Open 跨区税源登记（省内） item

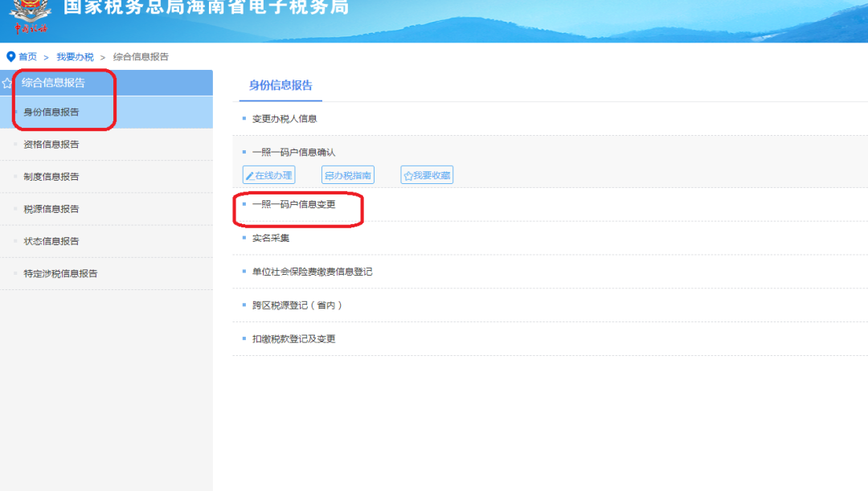click(x=297, y=305)
